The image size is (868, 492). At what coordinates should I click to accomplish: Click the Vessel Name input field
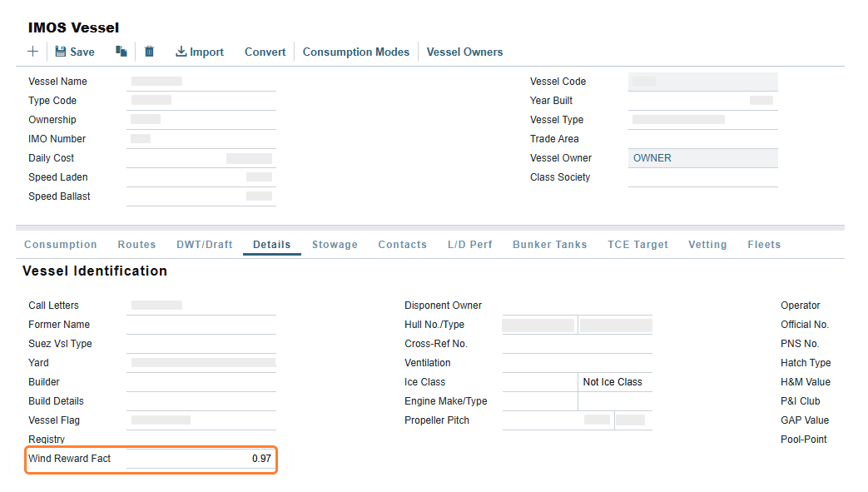pyautogui.click(x=200, y=81)
